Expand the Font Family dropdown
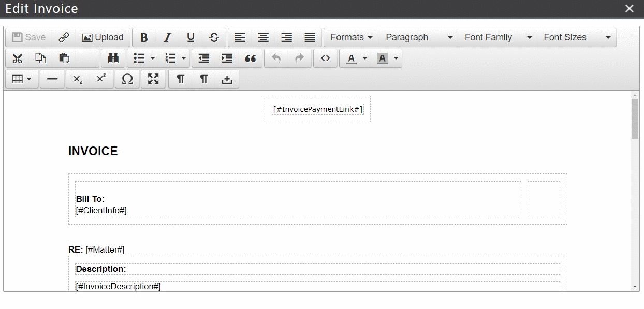Image resolution: width=644 pixels, height=309 pixels. pos(496,37)
